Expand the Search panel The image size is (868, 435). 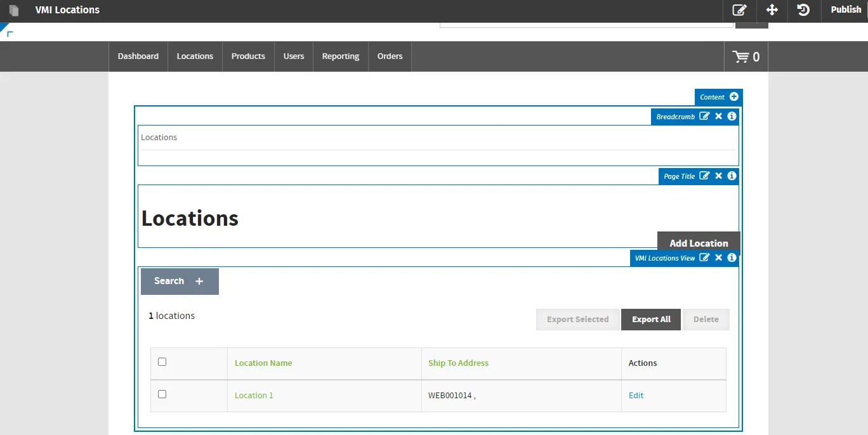pos(180,282)
